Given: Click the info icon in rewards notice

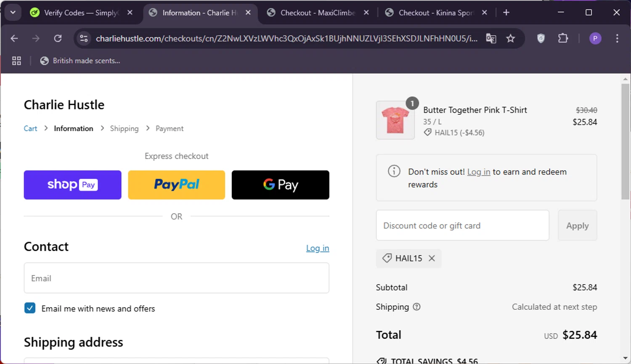Looking at the screenshot, I should [x=394, y=171].
